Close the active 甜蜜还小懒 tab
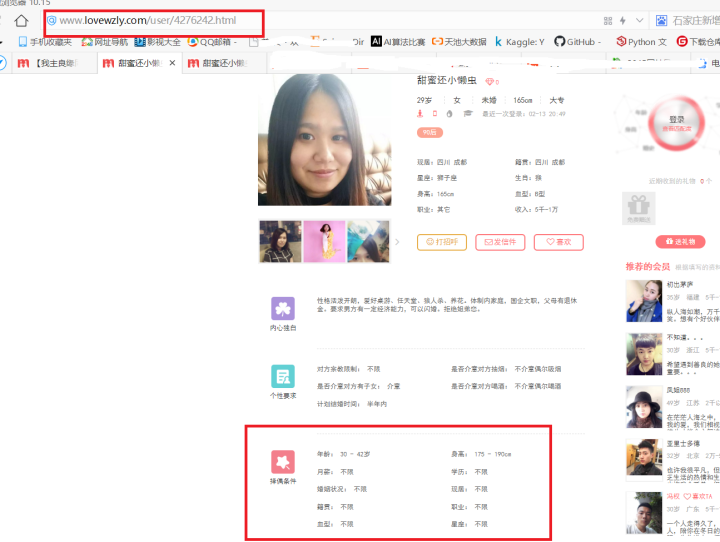 point(172,63)
